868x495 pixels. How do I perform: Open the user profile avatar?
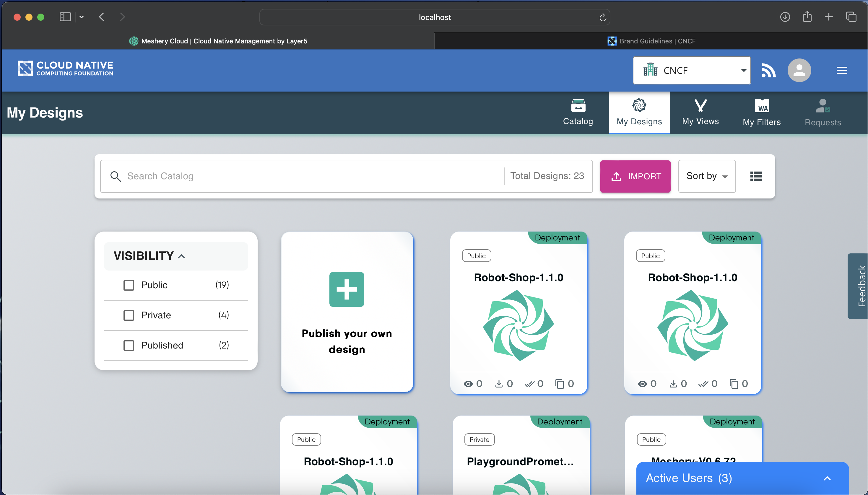(x=799, y=70)
